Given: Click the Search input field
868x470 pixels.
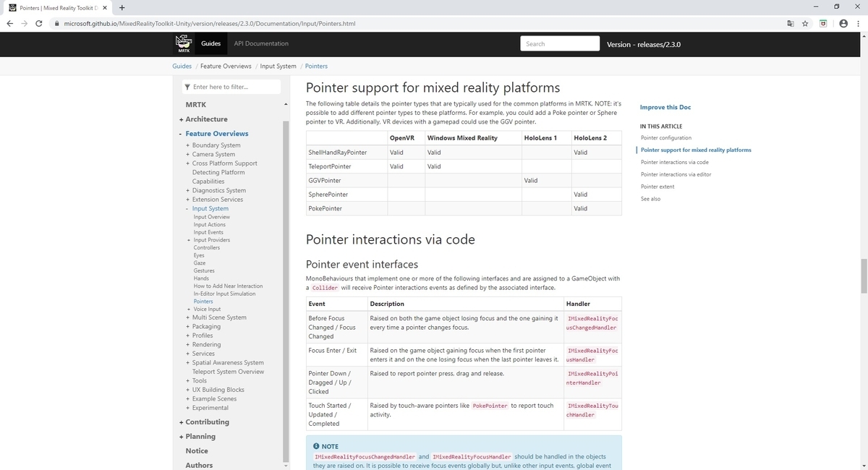Looking at the screenshot, I should (560, 43).
